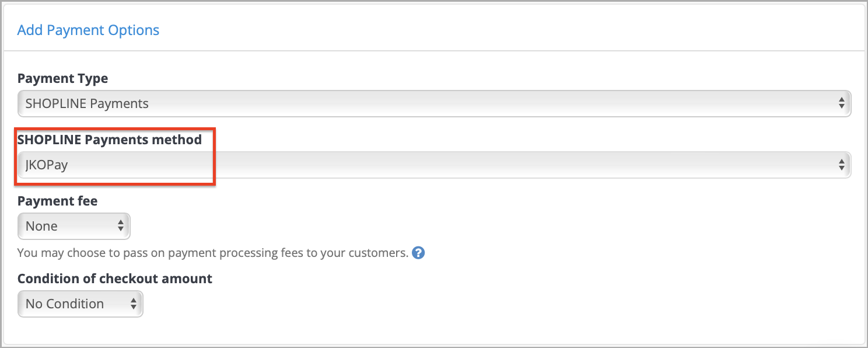Click the Payment fee field label

pos(57,201)
